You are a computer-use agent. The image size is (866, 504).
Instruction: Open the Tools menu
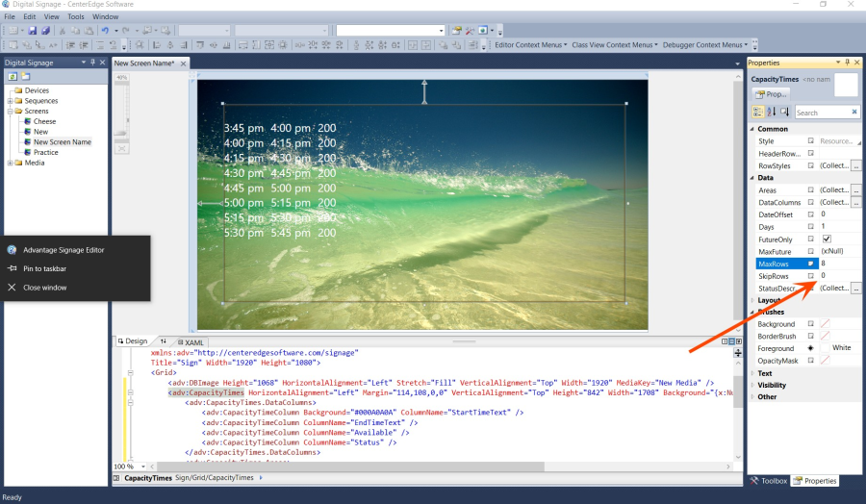click(x=76, y=16)
